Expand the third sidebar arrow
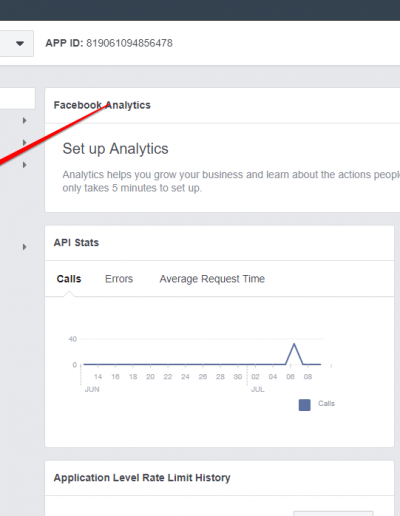 24,165
